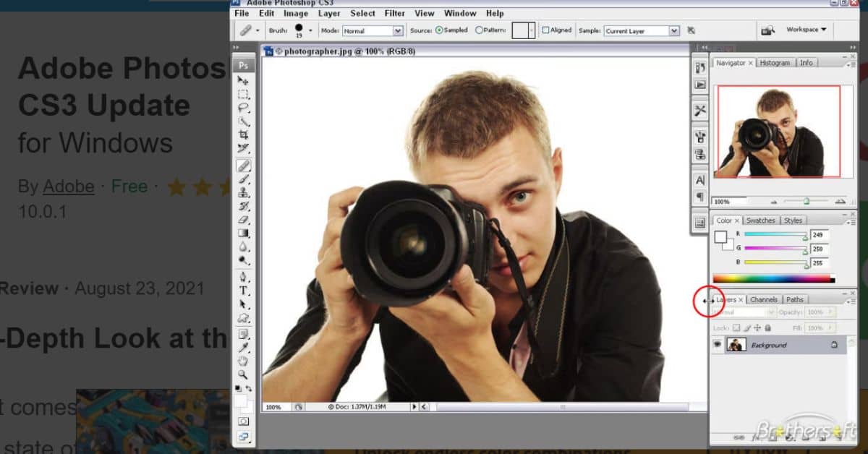Enable the Aligned checkbox
This screenshot has height=454, width=868.
pyautogui.click(x=545, y=30)
